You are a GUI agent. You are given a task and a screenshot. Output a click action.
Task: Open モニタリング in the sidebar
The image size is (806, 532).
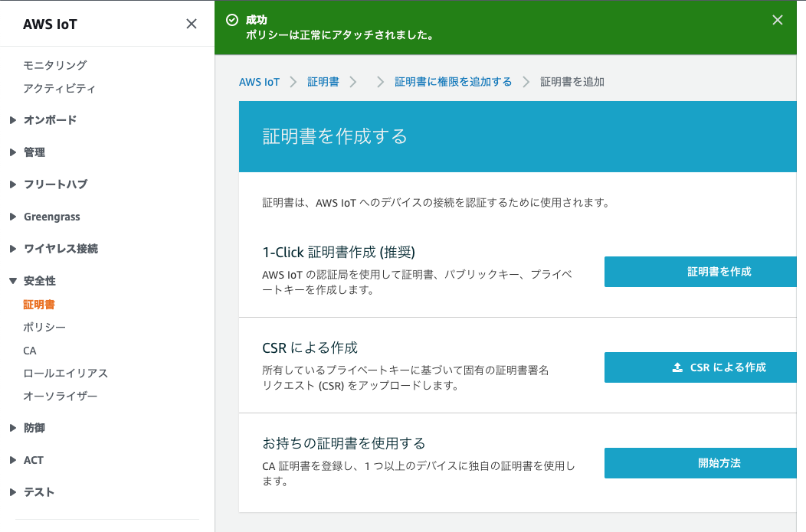pos(55,65)
